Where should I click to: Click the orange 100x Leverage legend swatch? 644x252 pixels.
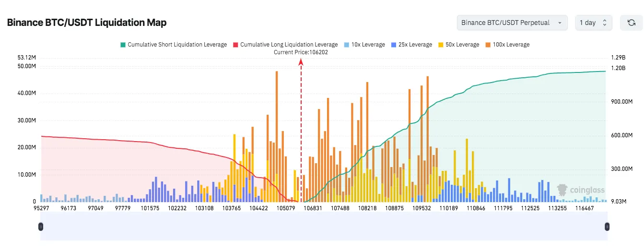pos(487,45)
